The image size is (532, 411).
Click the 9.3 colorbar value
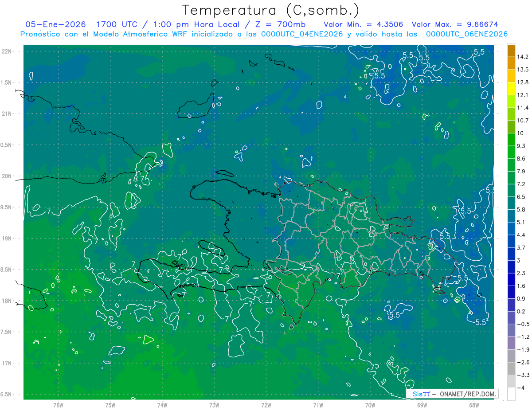pos(521,146)
